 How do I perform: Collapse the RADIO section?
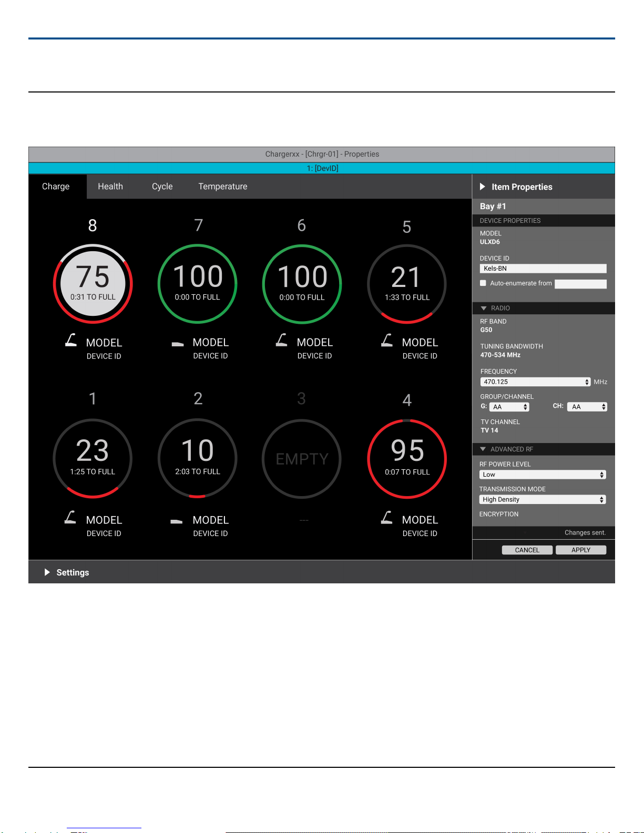pos(483,308)
